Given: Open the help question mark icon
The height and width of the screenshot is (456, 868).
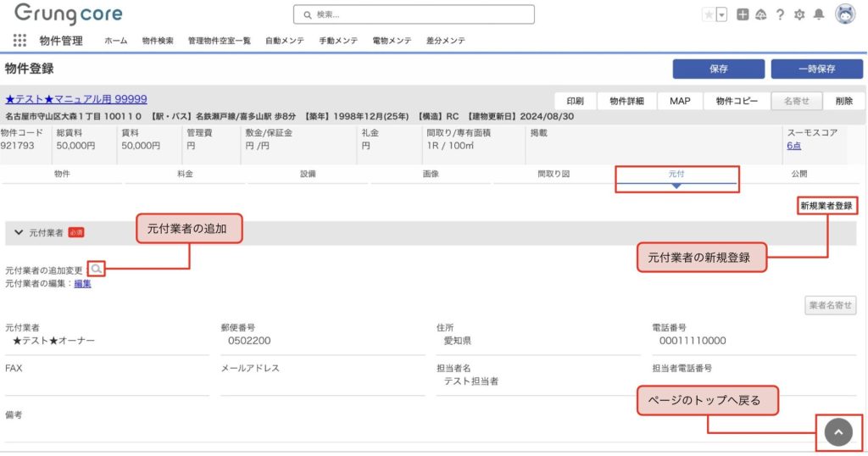Looking at the screenshot, I should tap(780, 14).
